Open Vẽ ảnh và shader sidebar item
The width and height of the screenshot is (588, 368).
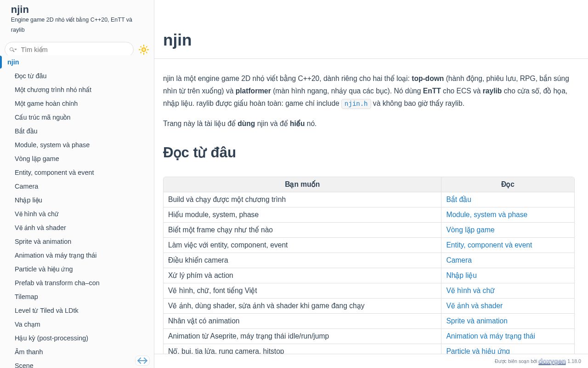[40, 228]
